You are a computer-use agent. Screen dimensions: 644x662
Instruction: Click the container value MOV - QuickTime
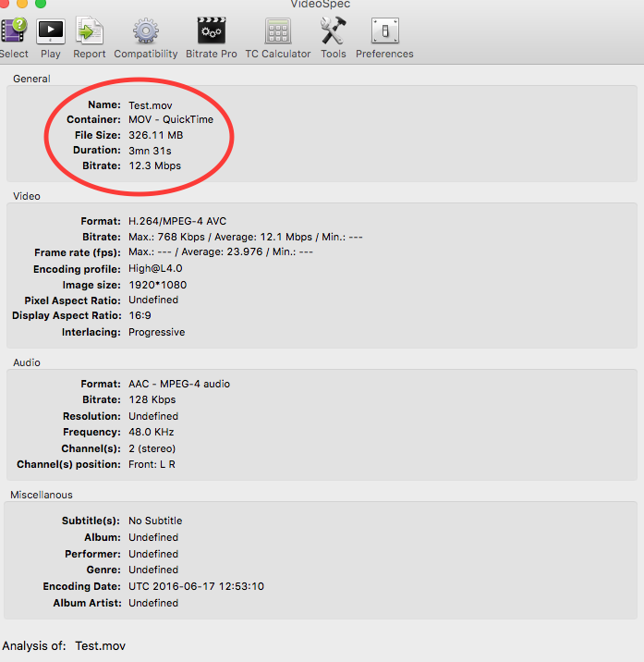click(x=171, y=119)
